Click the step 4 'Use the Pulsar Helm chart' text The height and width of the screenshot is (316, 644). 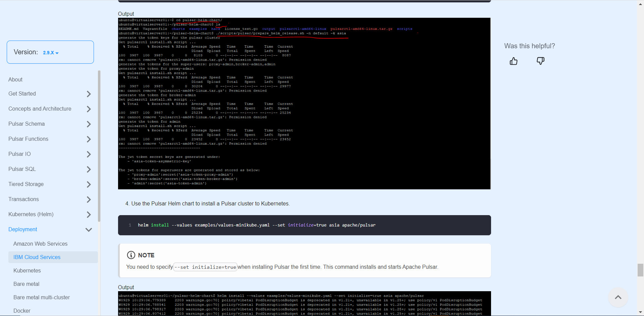pyautogui.click(x=210, y=203)
